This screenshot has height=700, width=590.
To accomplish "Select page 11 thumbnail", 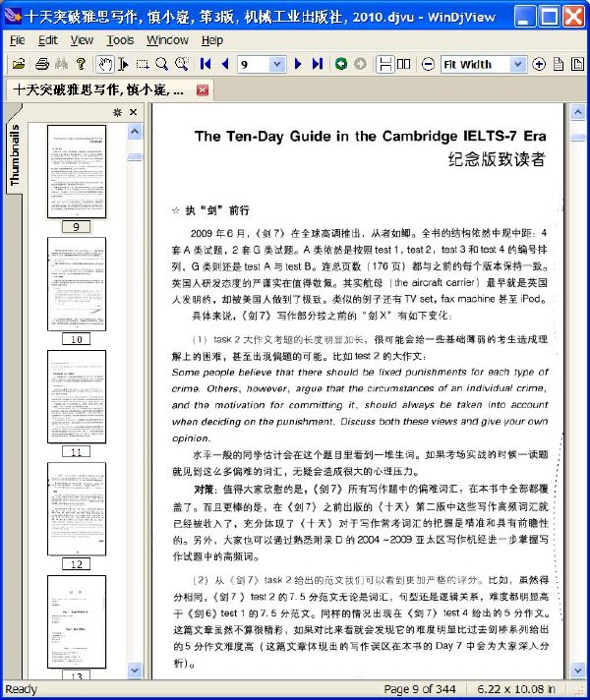I will coord(77,397).
